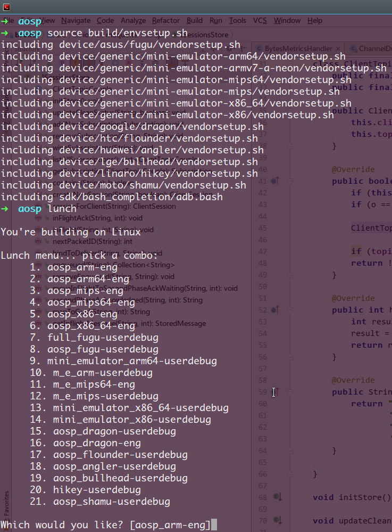
Task: Click terminal option 'mini_emulator_x86_64-userdebug'
Action: [140, 408]
